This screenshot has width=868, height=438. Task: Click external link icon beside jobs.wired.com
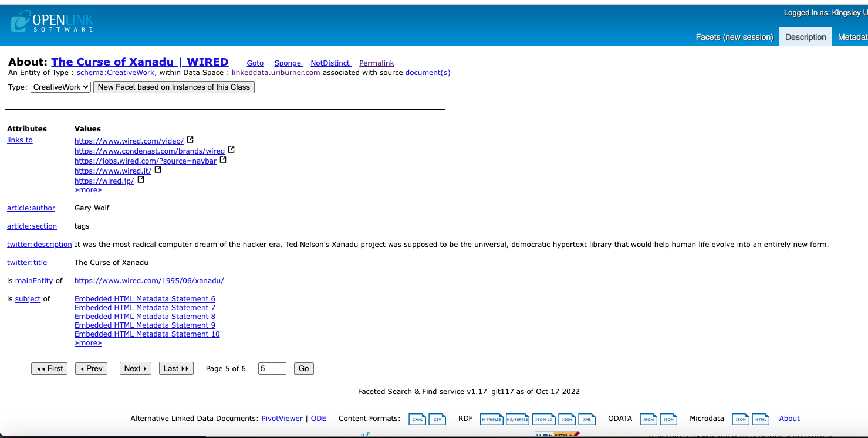pyautogui.click(x=223, y=160)
